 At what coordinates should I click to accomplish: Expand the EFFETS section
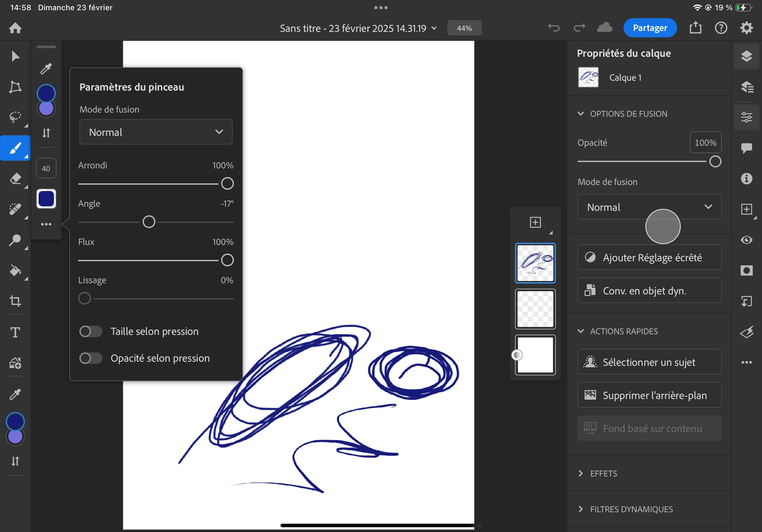(x=603, y=473)
